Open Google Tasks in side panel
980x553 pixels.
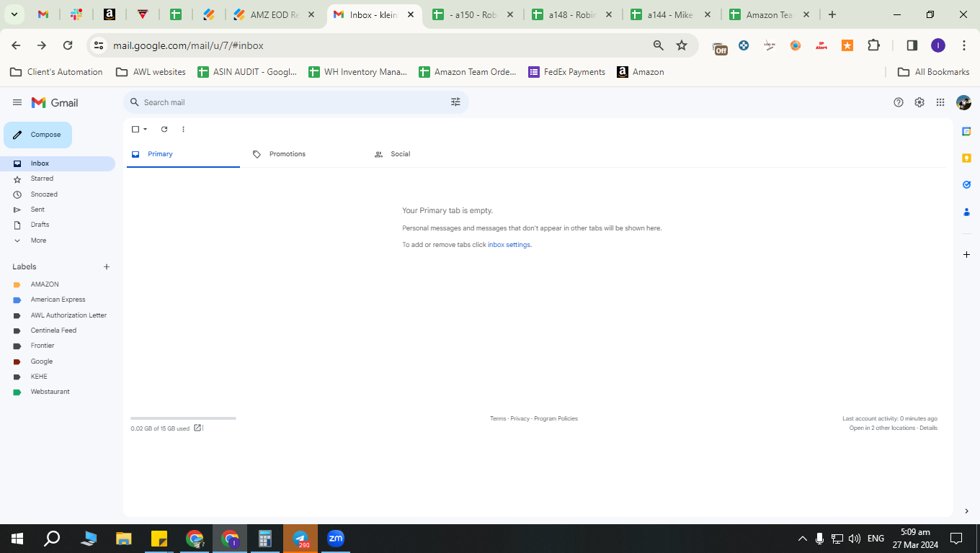(x=967, y=184)
